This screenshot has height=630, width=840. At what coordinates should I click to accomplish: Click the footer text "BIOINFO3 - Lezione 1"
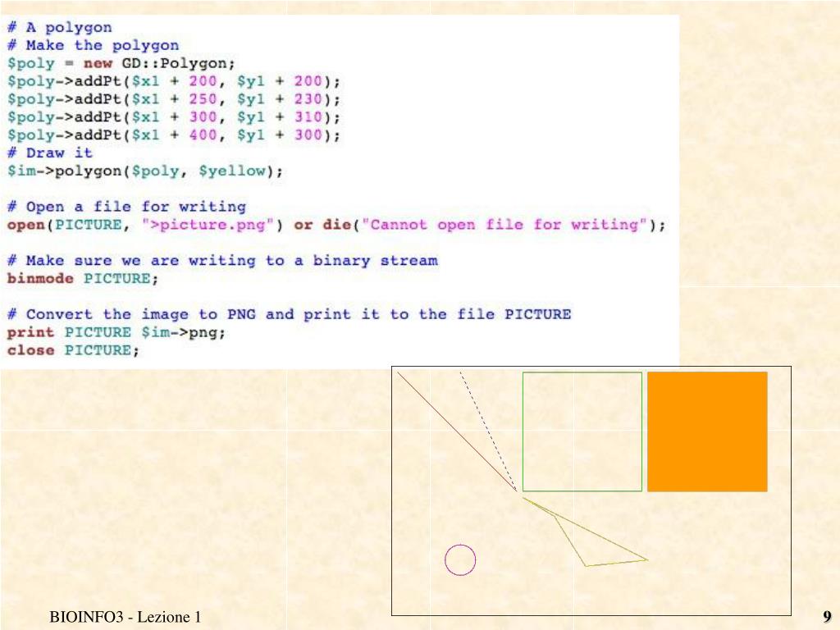pyautogui.click(x=126, y=617)
